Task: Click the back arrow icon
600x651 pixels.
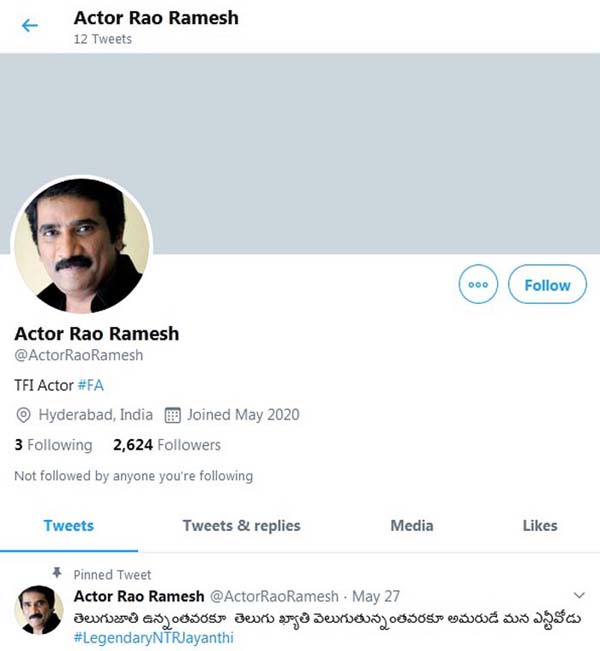Action: coord(30,26)
